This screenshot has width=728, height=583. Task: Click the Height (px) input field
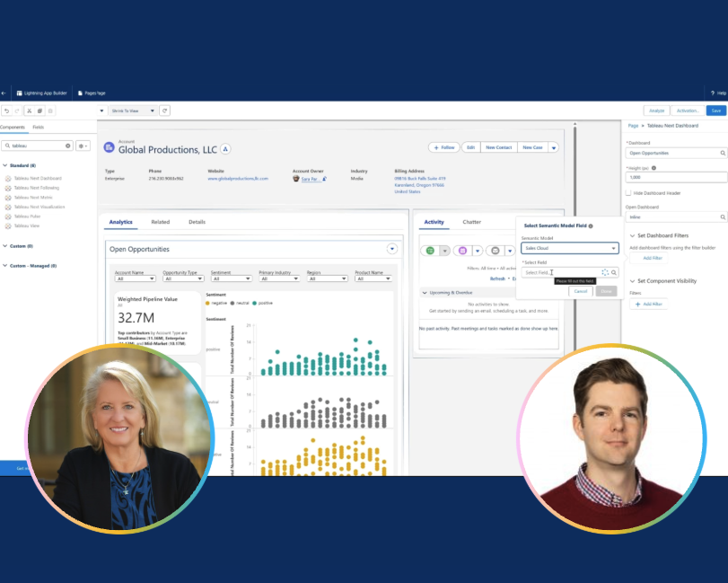click(676, 177)
